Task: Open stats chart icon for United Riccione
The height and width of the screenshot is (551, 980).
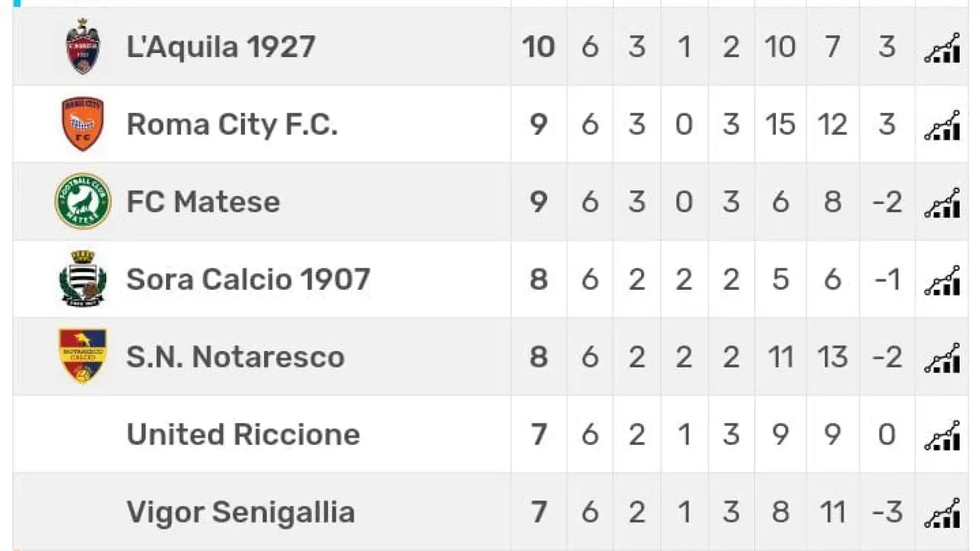Action: click(x=942, y=435)
